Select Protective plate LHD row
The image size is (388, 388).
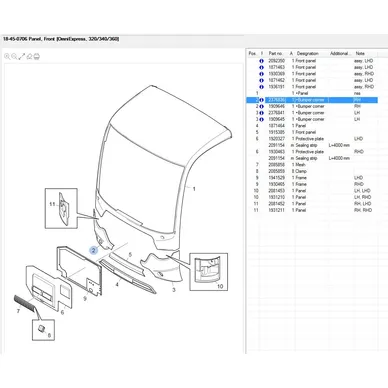312,139
